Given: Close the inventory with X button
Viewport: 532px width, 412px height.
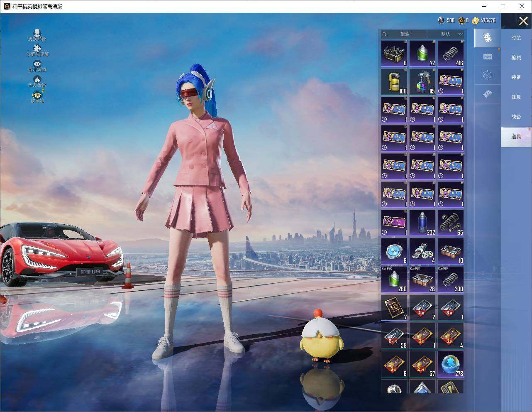Looking at the screenshot, I should [x=523, y=21].
